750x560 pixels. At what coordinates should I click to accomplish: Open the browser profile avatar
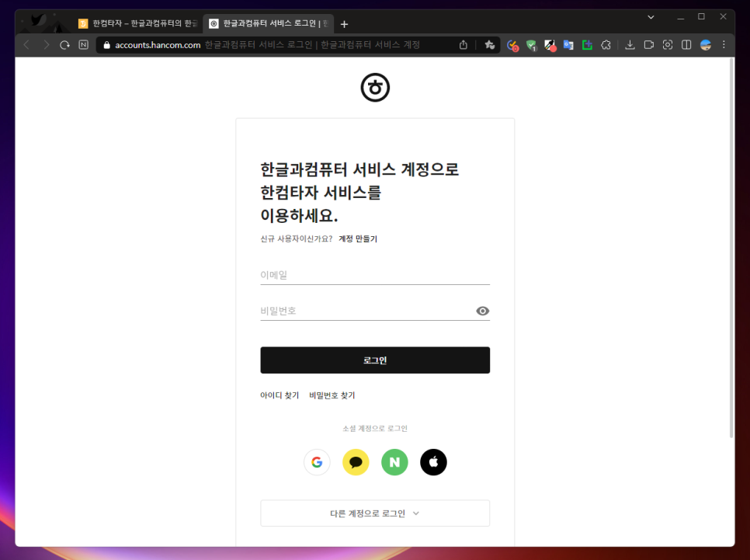click(x=706, y=45)
